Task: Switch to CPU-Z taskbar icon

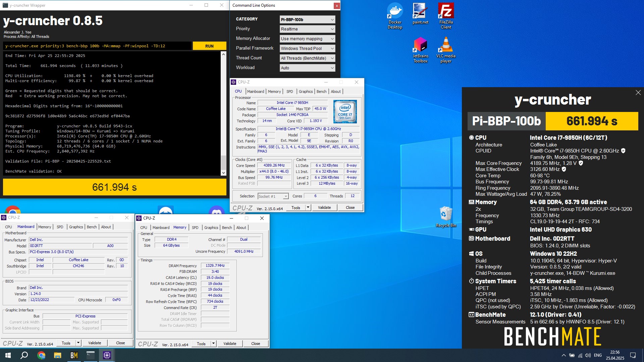Action: click(x=107, y=355)
